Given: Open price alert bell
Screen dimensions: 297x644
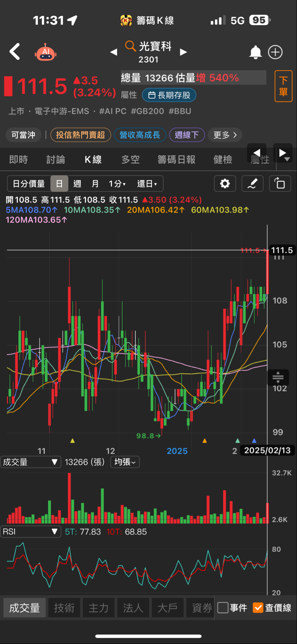Looking at the screenshot, I should click(255, 52).
